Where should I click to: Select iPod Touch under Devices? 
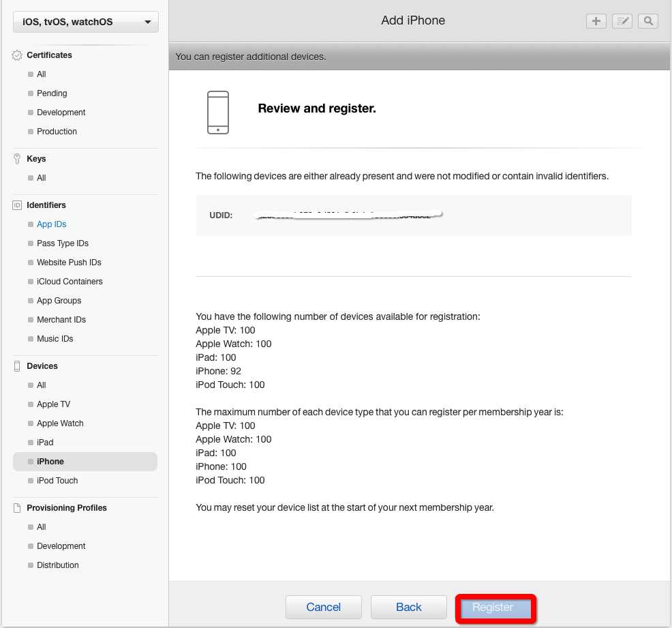click(x=57, y=481)
